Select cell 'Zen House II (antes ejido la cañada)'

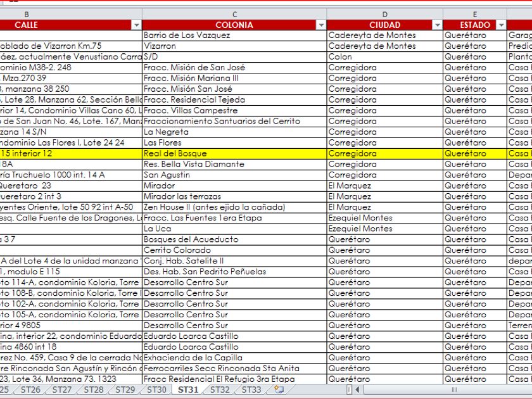[x=234, y=207]
